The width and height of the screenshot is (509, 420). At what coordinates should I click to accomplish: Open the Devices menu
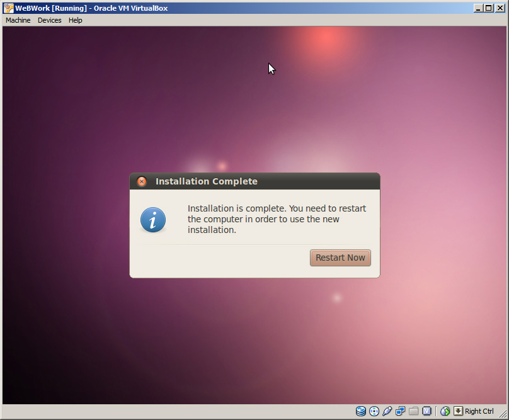[50, 20]
